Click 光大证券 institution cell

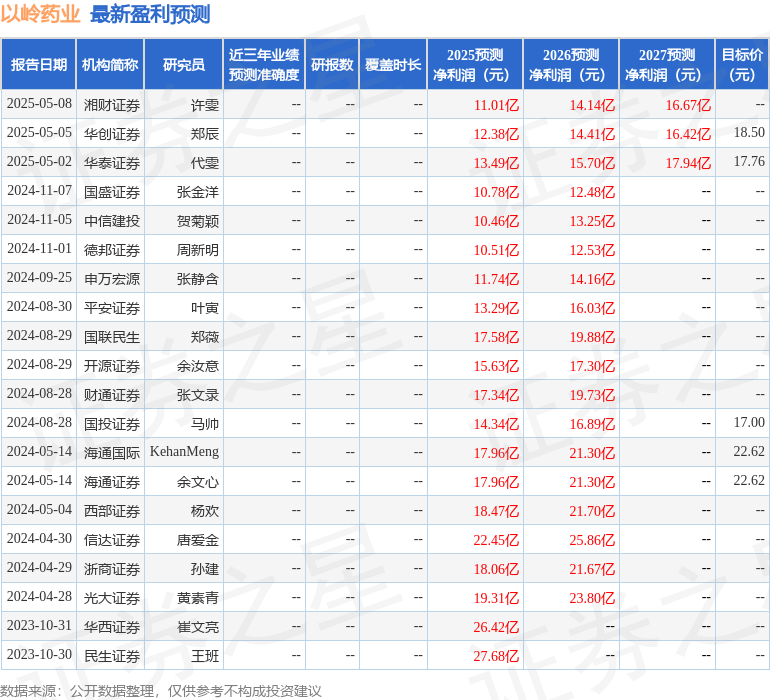click(x=111, y=597)
